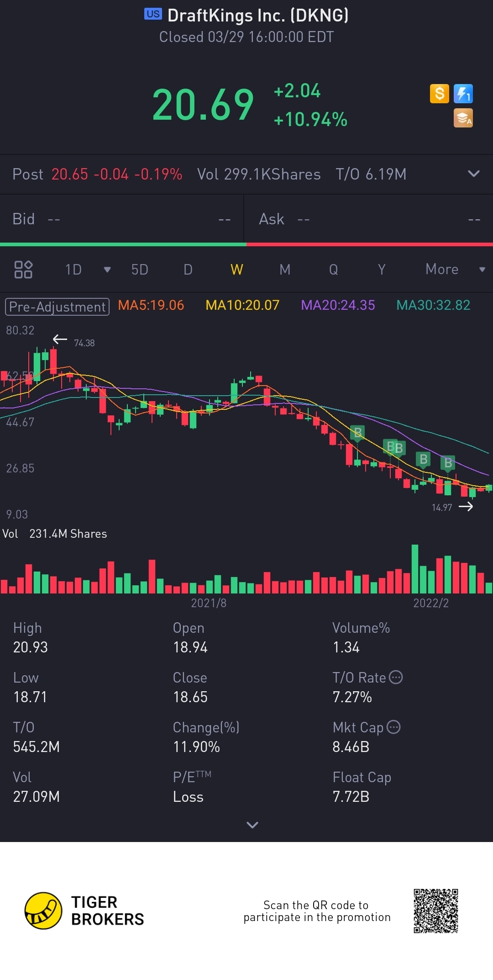Tap the T/O 545.2M value
493x980 pixels.
coord(37,747)
